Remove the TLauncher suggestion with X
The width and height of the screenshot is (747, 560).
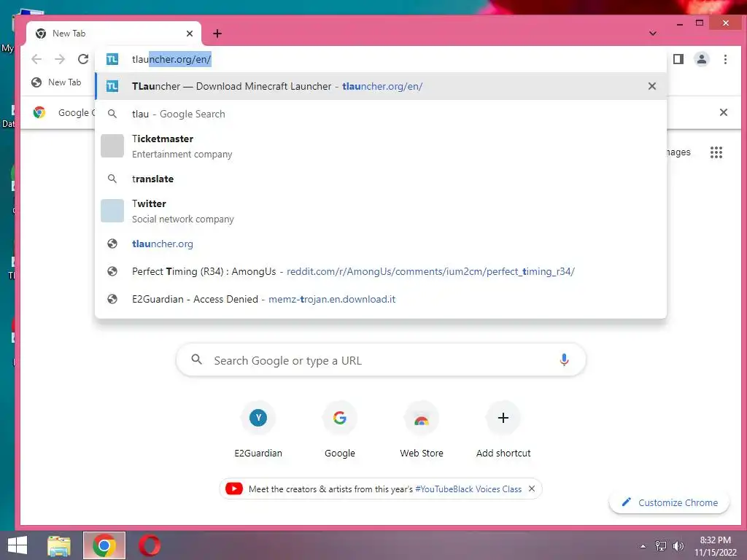click(652, 86)
